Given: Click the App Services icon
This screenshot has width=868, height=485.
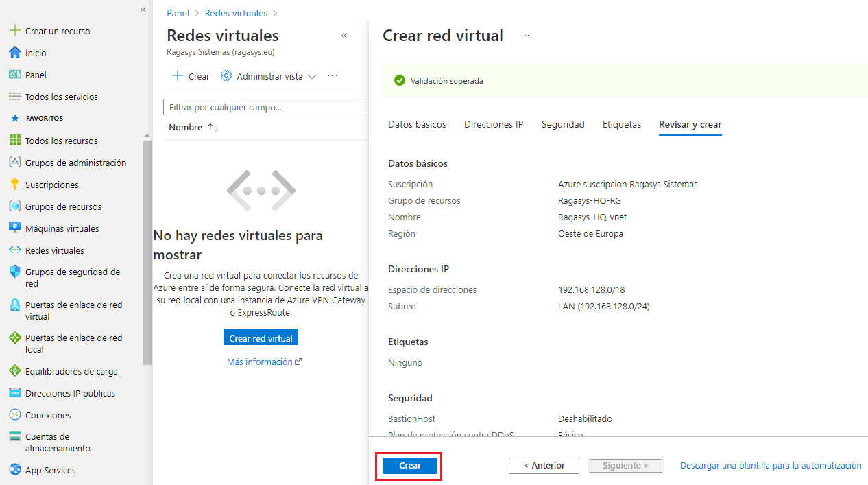Looking at the screenshot, I should pos(14,470).
